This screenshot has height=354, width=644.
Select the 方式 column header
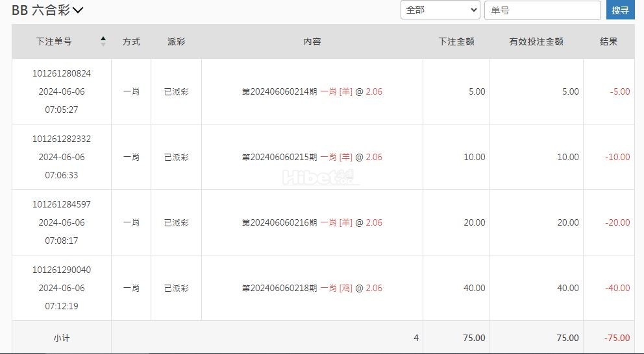click(131, 41)
